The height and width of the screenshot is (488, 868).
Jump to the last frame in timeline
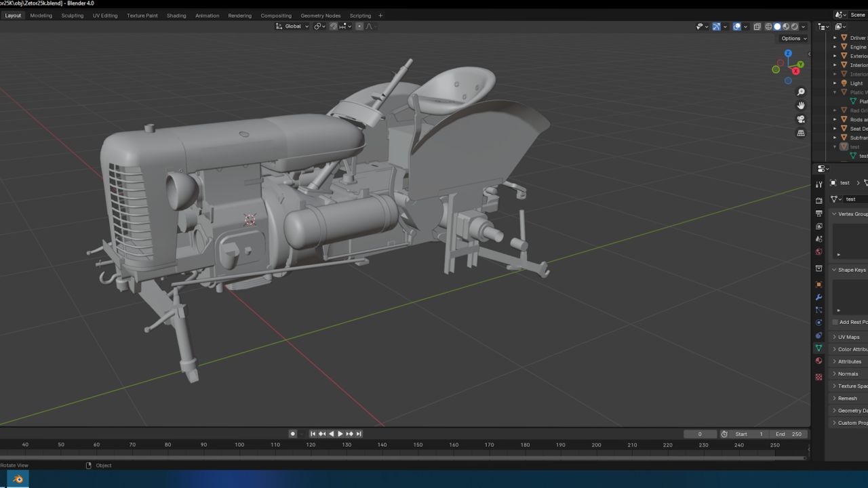tap(359, 434)
